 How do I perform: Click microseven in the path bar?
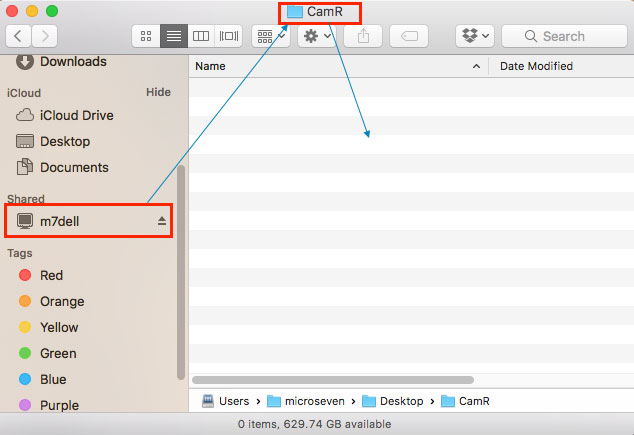[x=306, y=401]
